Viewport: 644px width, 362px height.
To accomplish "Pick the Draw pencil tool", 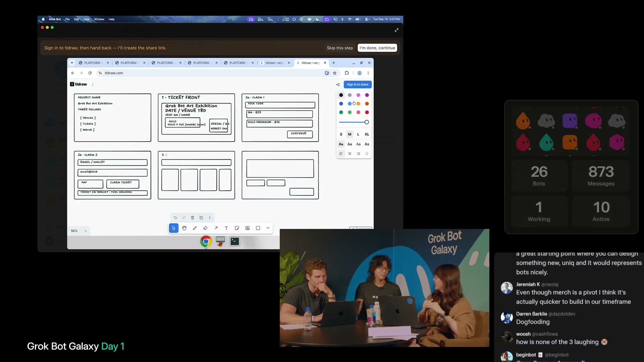I will pos(195,228).
